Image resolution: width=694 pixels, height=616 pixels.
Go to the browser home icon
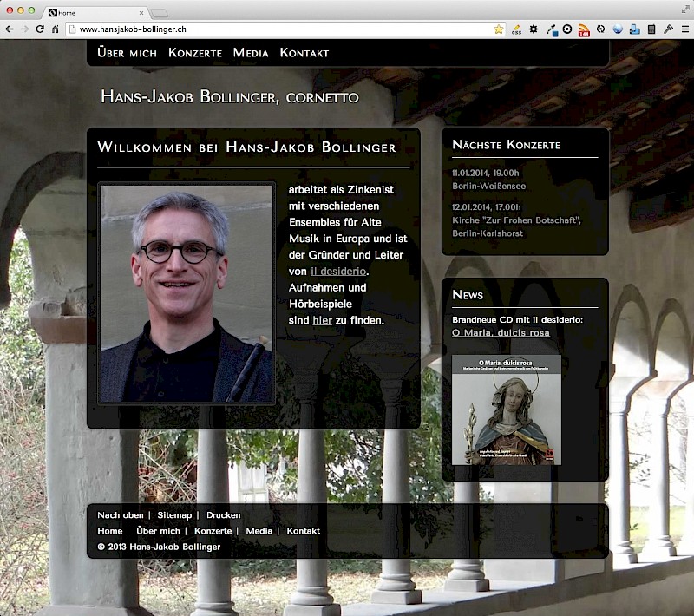click(x=55, y=29)
